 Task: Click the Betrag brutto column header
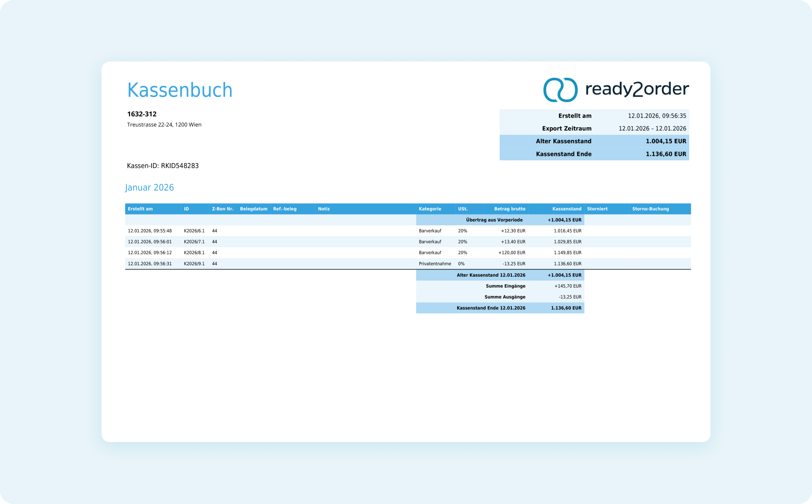[509, 209]
